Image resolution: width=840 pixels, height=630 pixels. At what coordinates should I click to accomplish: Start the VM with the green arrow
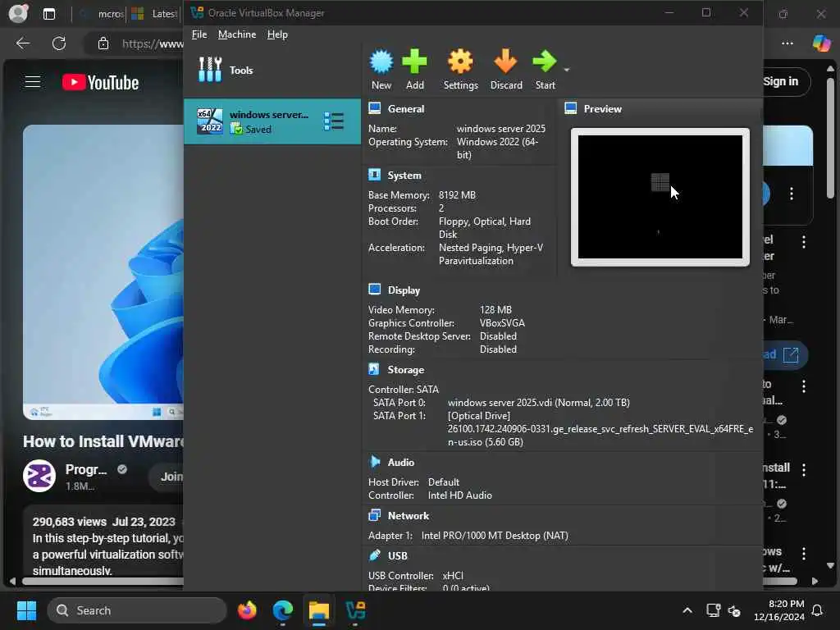545,69
